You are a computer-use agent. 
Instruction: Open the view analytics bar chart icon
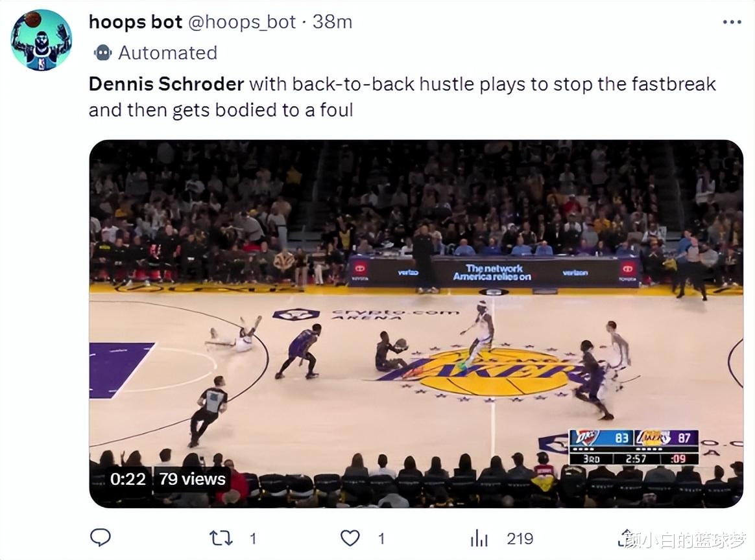pyautogui.click(x=479, y=539)
